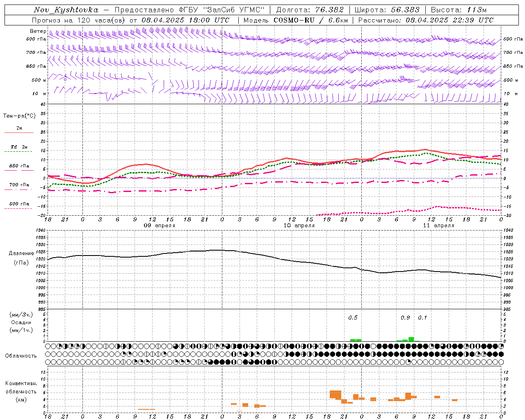Click the 1040 tick on left pressure axis
525x420 pixels.
point(40,231)
